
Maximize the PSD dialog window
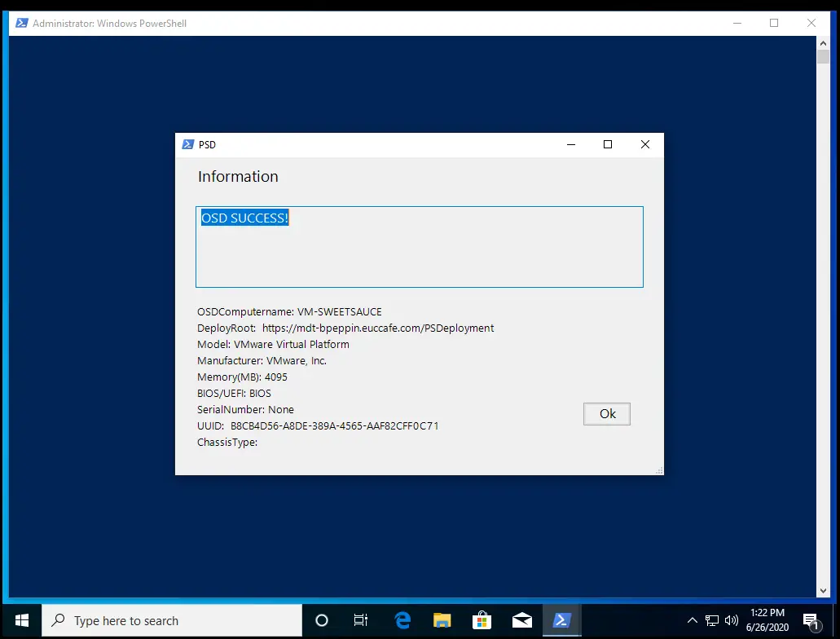point(607,144)
